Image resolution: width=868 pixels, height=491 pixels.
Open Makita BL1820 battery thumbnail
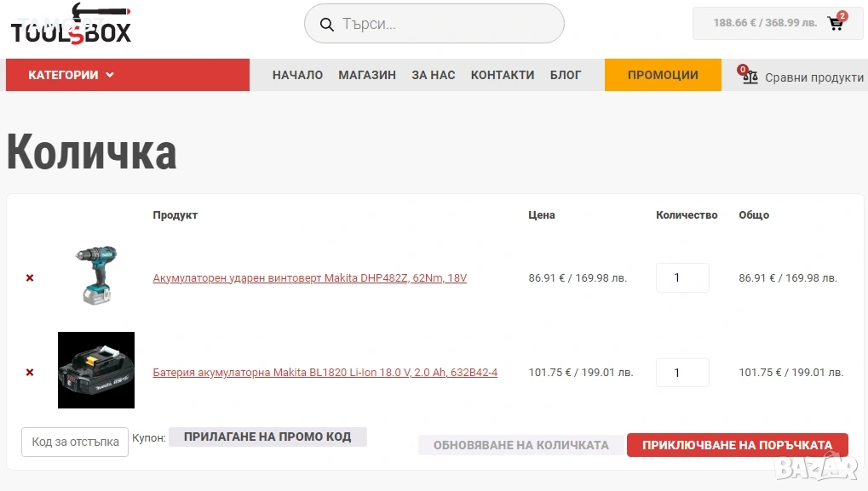tap(96, 370)
